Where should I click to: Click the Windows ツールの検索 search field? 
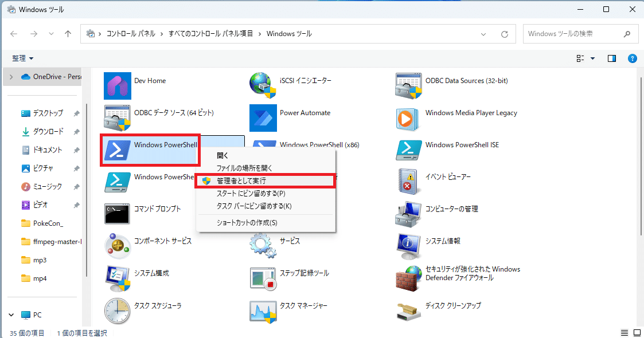(581, 34)
